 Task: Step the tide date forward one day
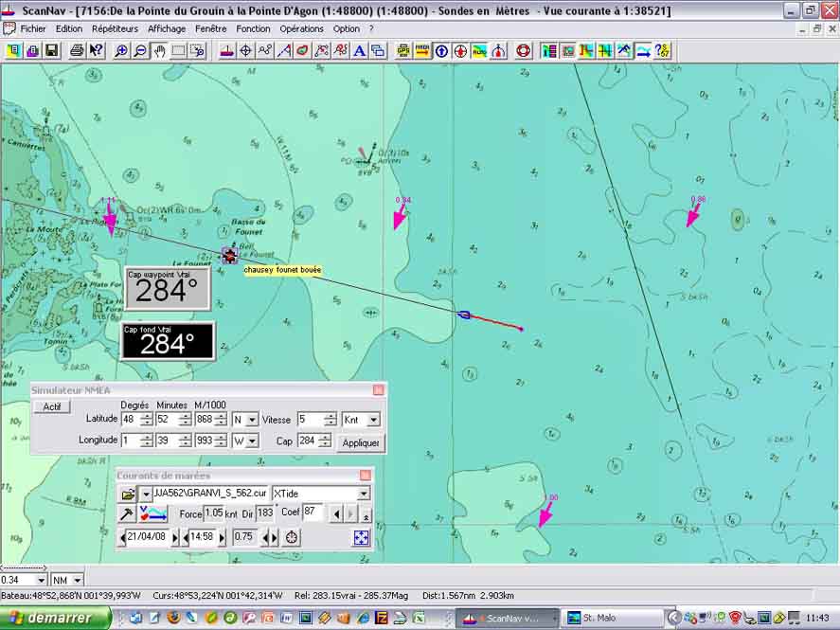tap(174, 537)
